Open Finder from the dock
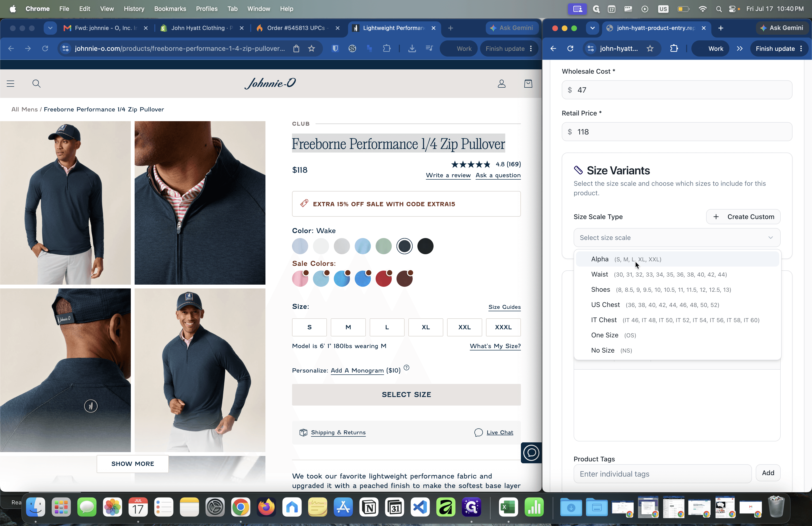 (x=36, y=507)
